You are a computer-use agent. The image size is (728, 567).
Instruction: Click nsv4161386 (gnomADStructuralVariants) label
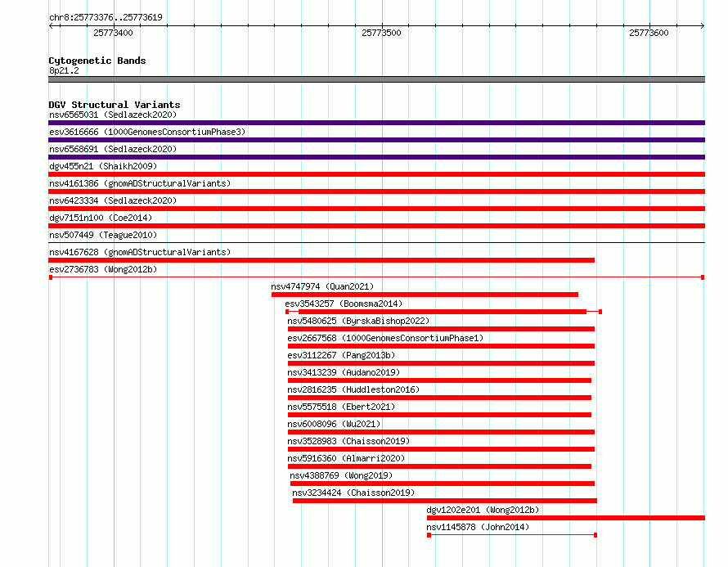pos(140,183)
